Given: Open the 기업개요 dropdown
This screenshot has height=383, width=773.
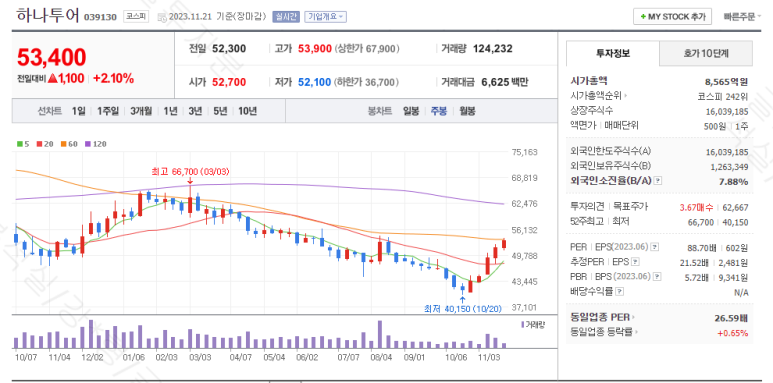Looking at the screenshot, I should (x=325, y=16).
